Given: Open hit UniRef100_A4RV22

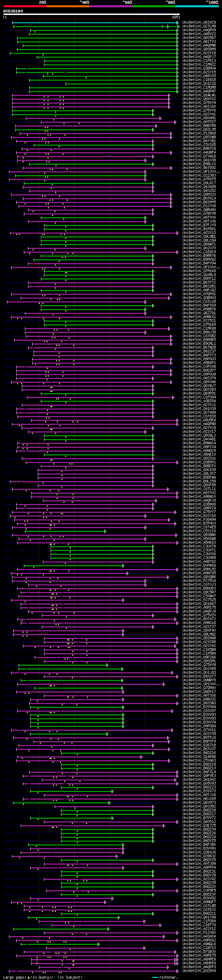Looking at the screenshot, I should click(199, 34).
